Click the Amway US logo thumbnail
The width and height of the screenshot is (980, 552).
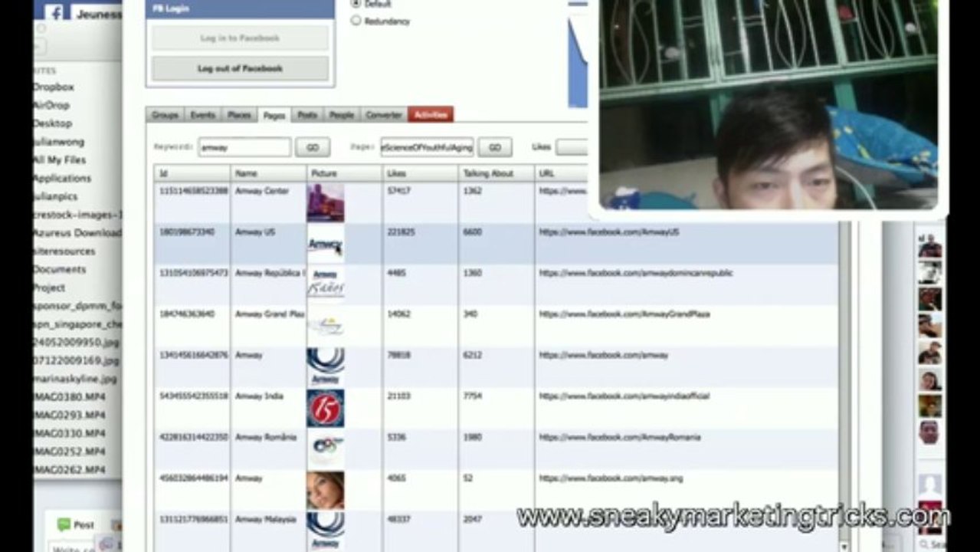(326, 244)
